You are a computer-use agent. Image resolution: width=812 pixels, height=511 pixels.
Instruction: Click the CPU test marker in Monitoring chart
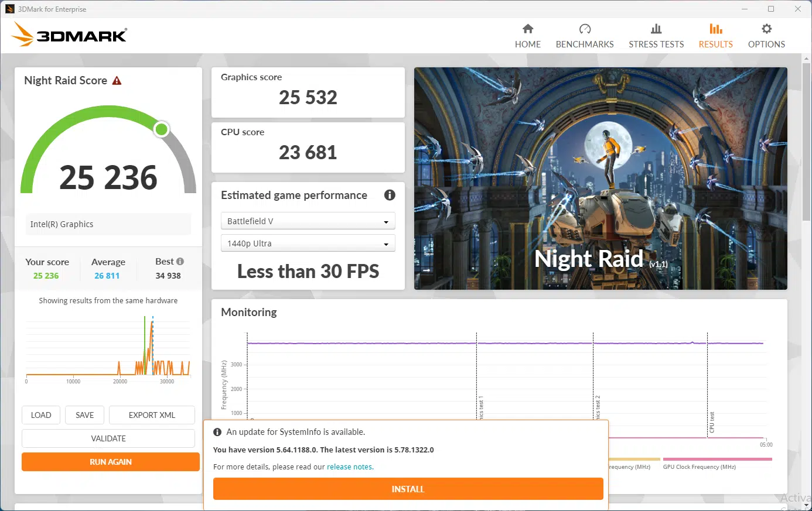tap(711, 422)
